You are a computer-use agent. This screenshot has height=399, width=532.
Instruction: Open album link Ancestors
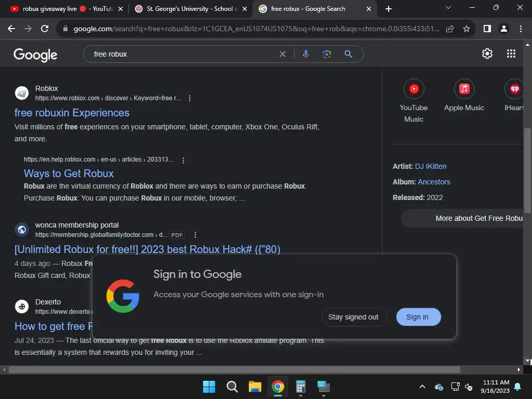pyautogui.click(x=434, y=182)
